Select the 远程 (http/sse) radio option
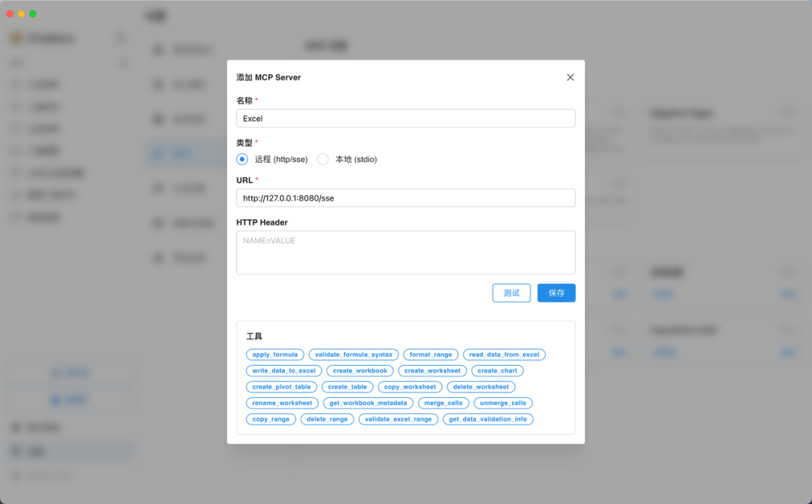The width and height of the screenshot is (812, 504). click(242, 159)
